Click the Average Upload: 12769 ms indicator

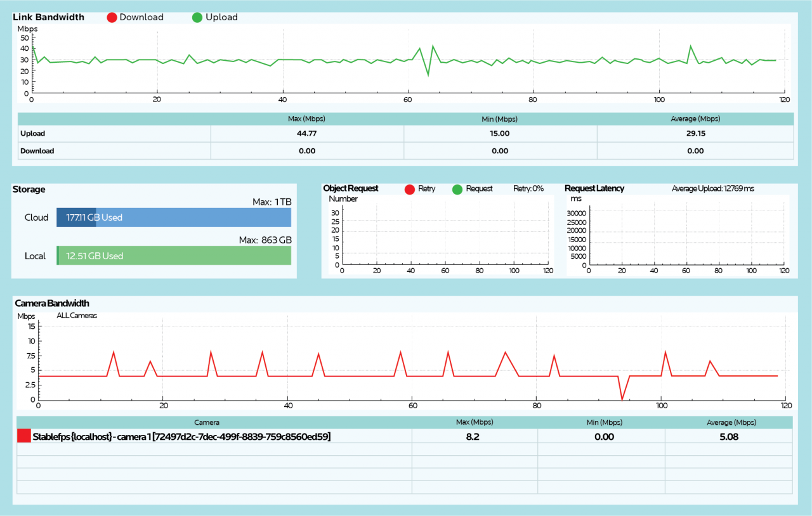tap(712, 188)
